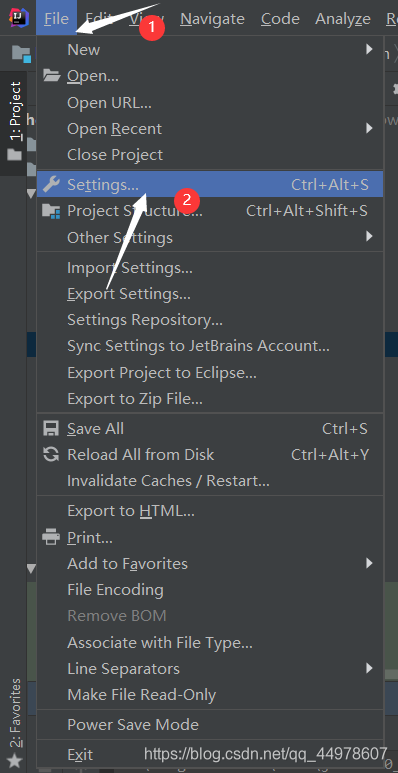Toggle Power Save Mode
398x773 pixels.
click(210, 725)
